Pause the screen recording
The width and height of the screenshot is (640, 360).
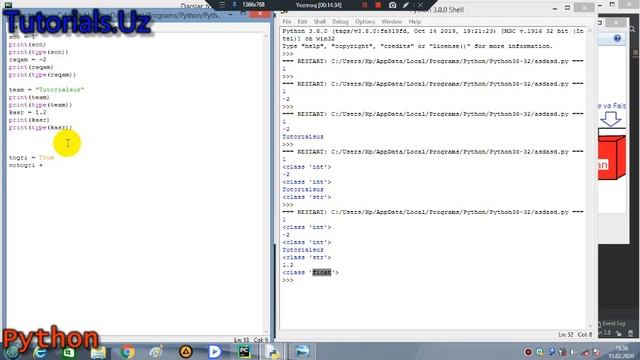click(365, 5)
